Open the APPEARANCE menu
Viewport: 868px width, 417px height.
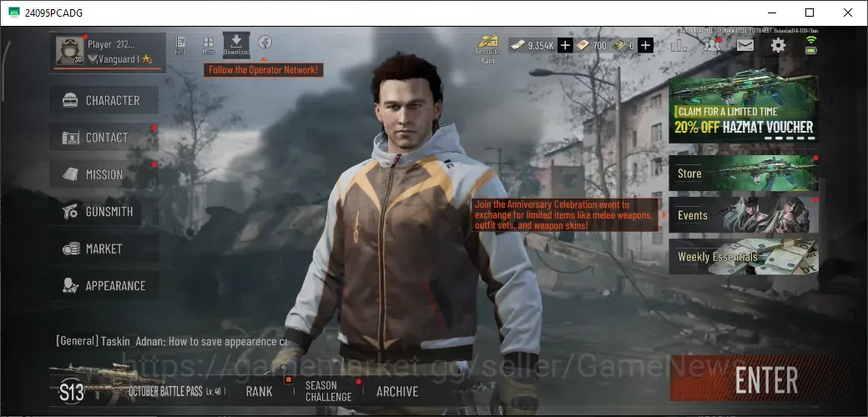tap(104, 285)
